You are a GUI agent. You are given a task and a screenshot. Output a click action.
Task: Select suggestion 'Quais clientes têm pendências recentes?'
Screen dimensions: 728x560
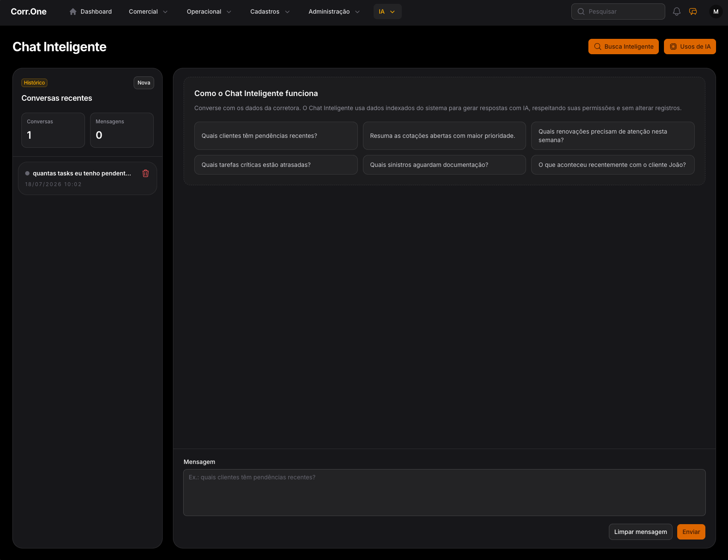click(x=276, y=136)
